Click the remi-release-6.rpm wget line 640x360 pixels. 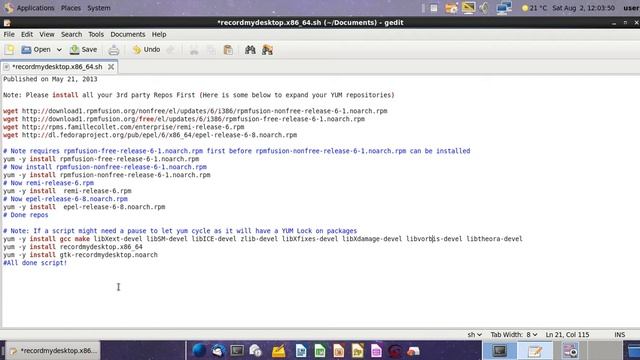click(x=124, y=127)
